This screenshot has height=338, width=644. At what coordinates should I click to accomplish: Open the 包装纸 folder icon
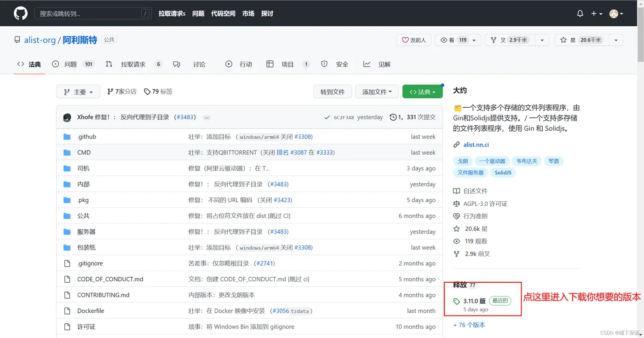pyautogui.click(x=67, y=247)
